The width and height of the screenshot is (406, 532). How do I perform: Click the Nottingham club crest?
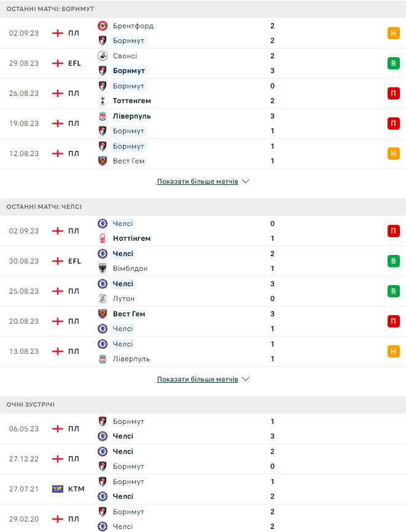point(103,238)
